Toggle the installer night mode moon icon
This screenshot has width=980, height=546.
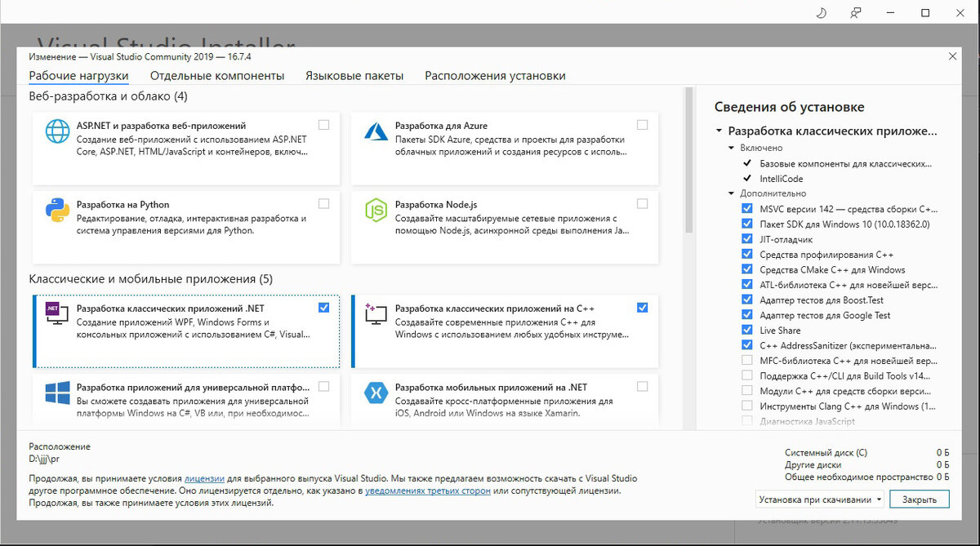pyautogui.click(x=821, y=12)
